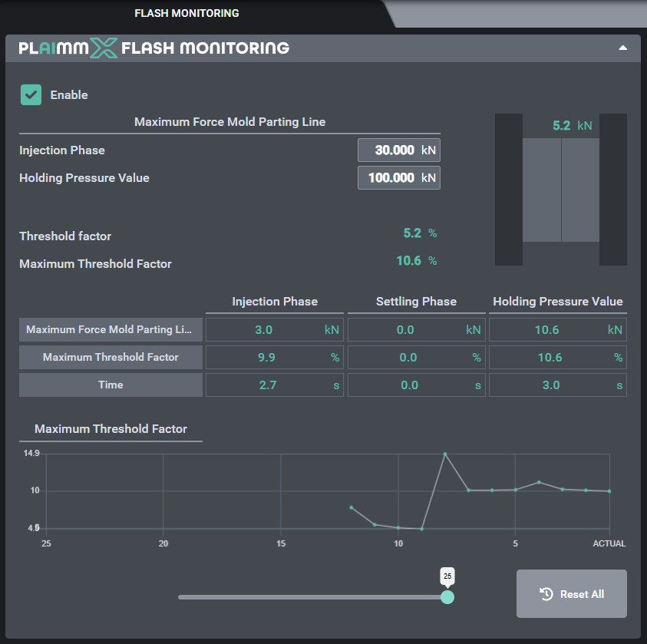Click the mold parting line graphic
The image size is (647, 644).
coord(561,190)
